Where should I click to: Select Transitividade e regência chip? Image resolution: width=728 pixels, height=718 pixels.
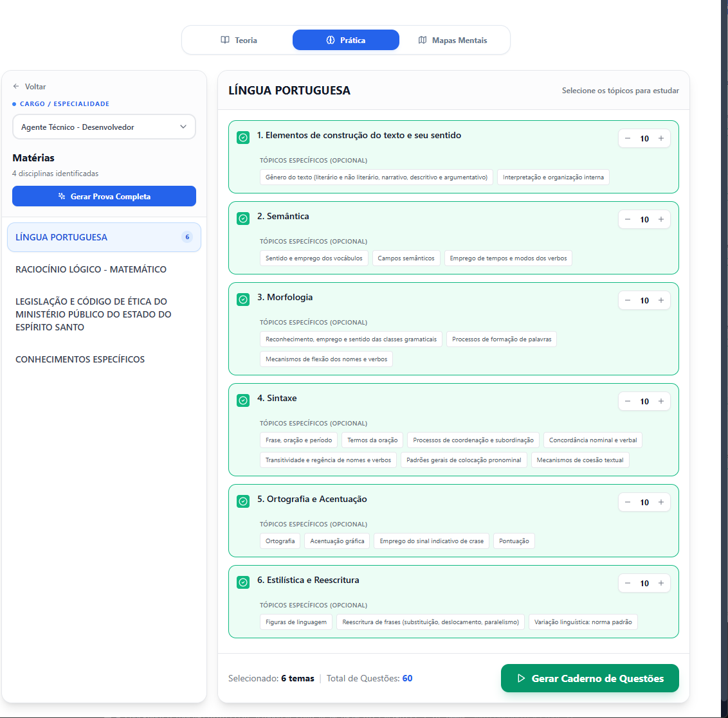328,460
